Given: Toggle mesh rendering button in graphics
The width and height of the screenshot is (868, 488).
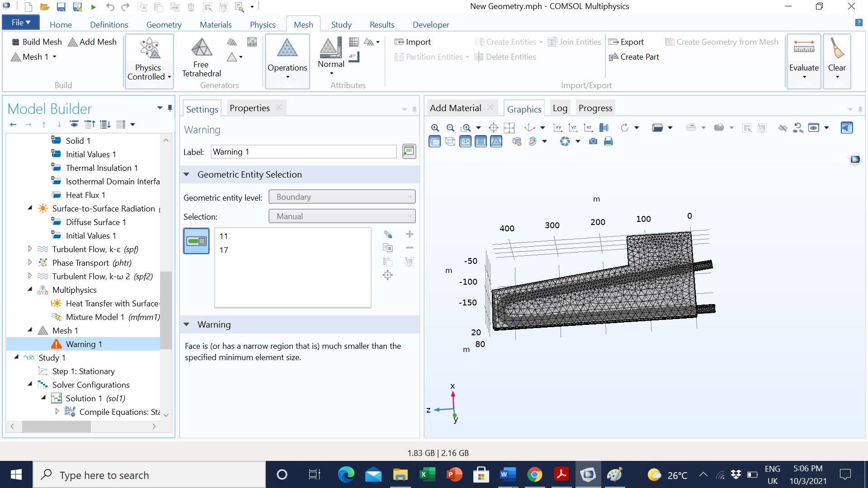Looking at the screenshot, I should click(x=496, y=141).
